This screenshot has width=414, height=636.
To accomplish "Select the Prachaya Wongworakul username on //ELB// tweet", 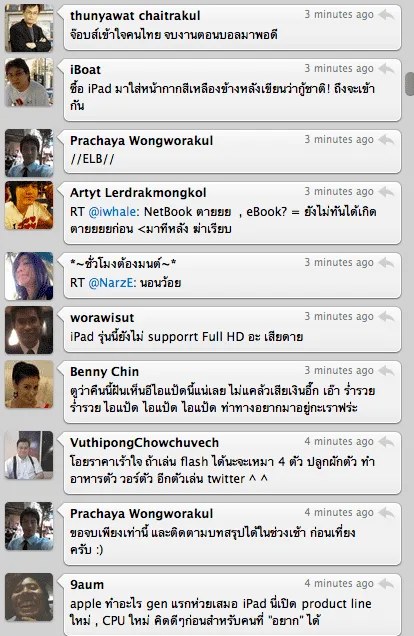I will [x=142, y=141].
